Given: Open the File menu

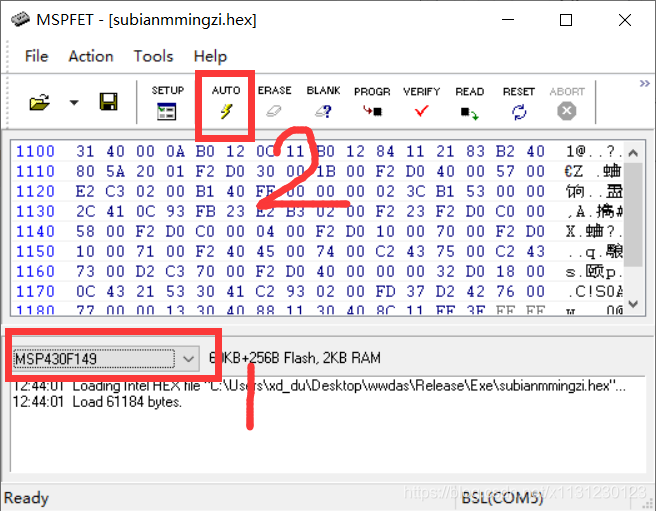Looking at the screenshot, I should point(36,56).
